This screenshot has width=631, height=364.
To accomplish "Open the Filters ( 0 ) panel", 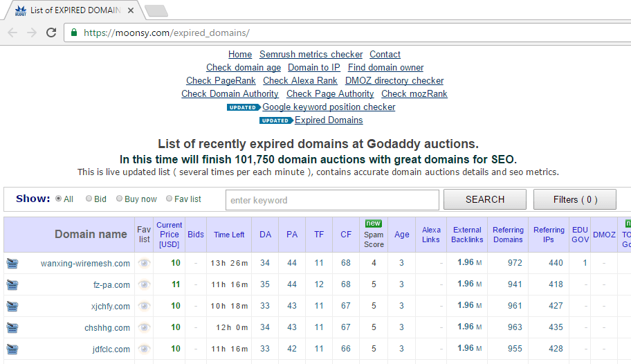I will click(x=575, y=199).
